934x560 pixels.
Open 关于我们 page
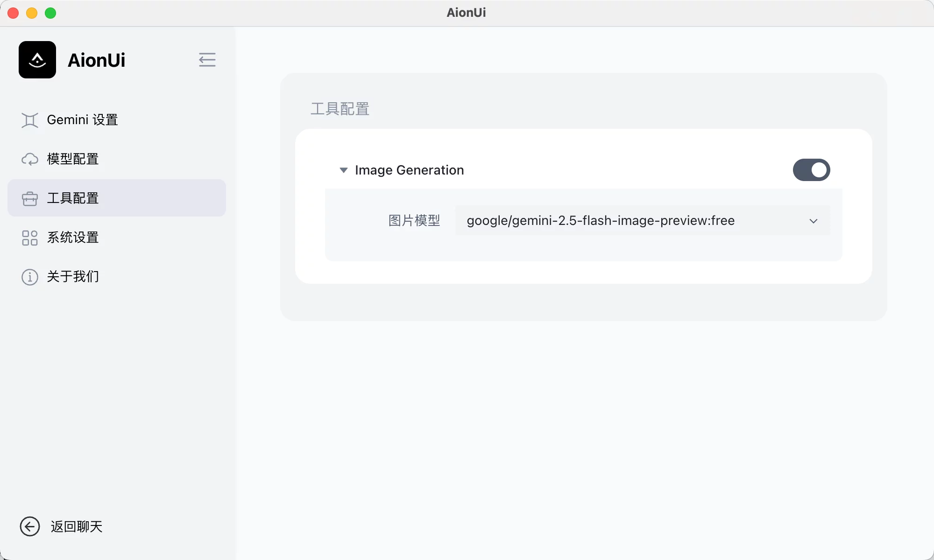click(x=117, y=277)
